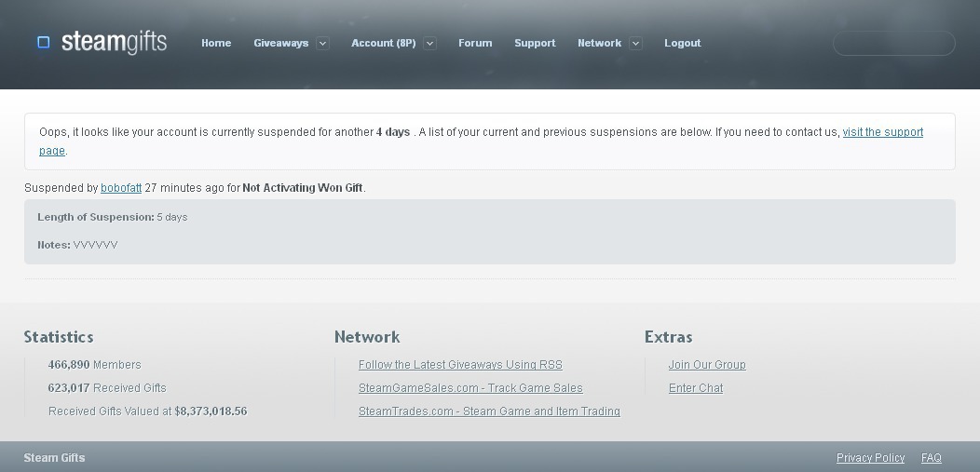980x472 pixels.
Task: Expand the Account dropdown arrow
Action: pyautogui.click(x=430, y=43)
